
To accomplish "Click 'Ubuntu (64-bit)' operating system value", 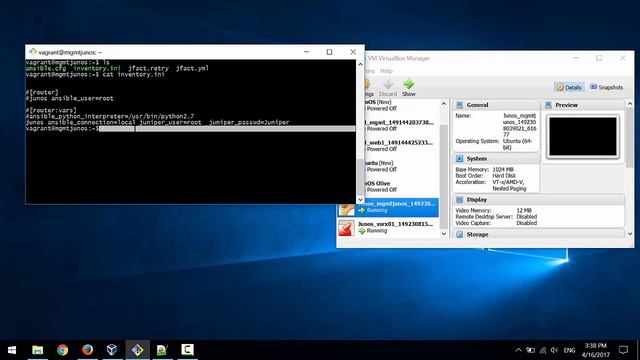I will coord(517,144).
